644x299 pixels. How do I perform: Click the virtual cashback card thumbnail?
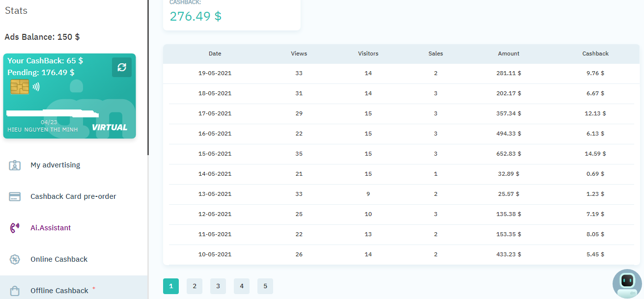tap(69, 96)
